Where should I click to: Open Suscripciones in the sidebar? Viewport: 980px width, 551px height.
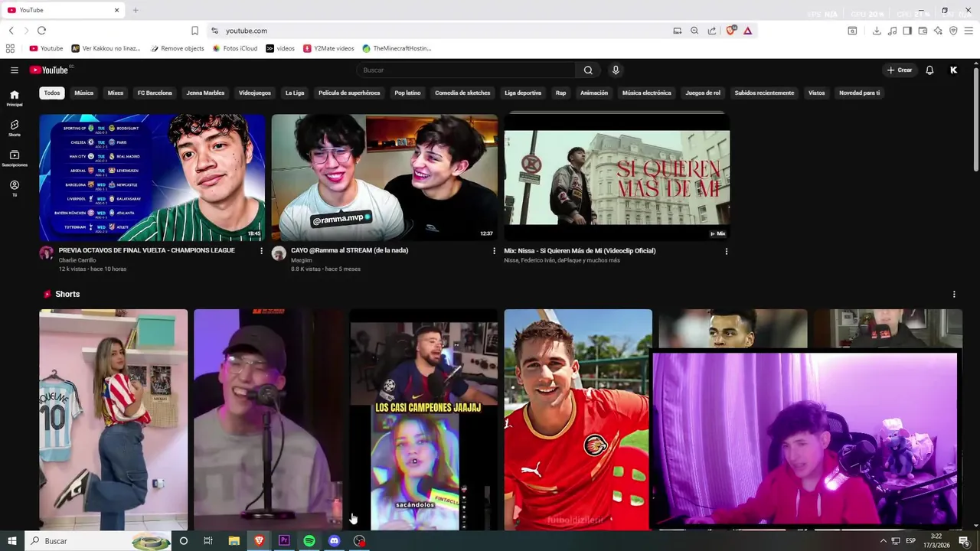point(14,158)
